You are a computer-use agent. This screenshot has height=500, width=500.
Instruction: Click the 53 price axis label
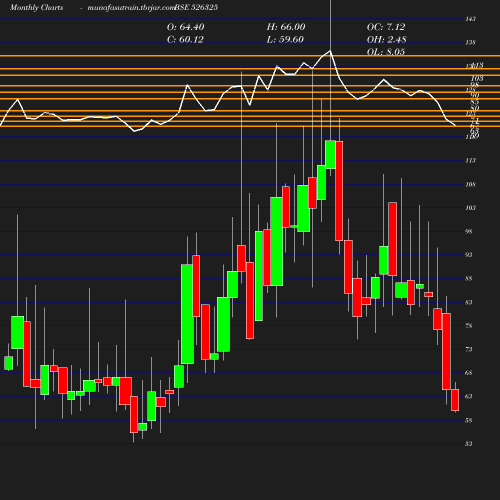click(x=469, y=444)
